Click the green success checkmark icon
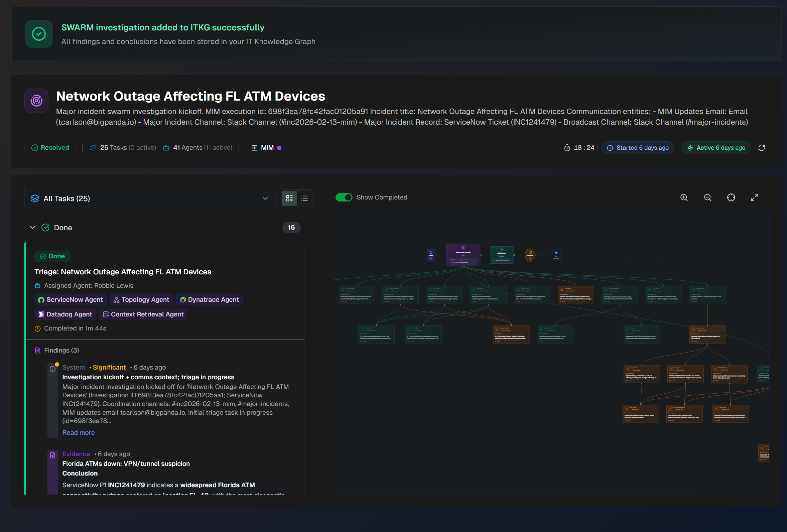 coord(39,34)
